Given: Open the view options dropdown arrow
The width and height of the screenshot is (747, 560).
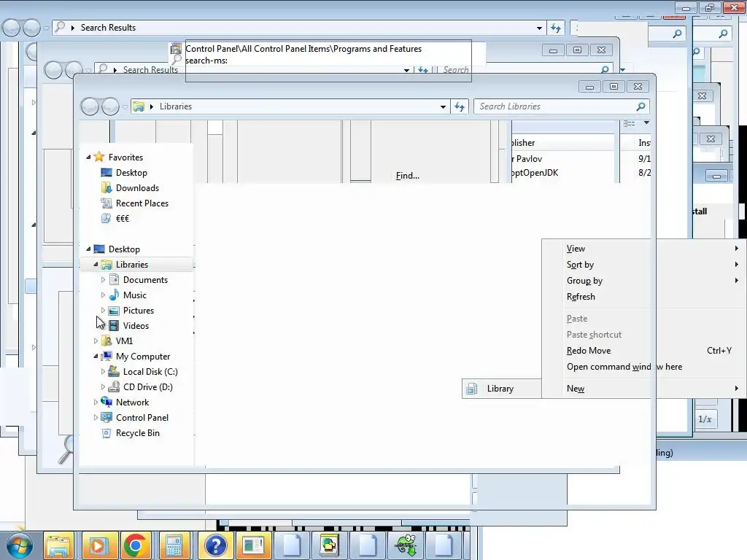Looking at the screenshot, I should [646, 122].
